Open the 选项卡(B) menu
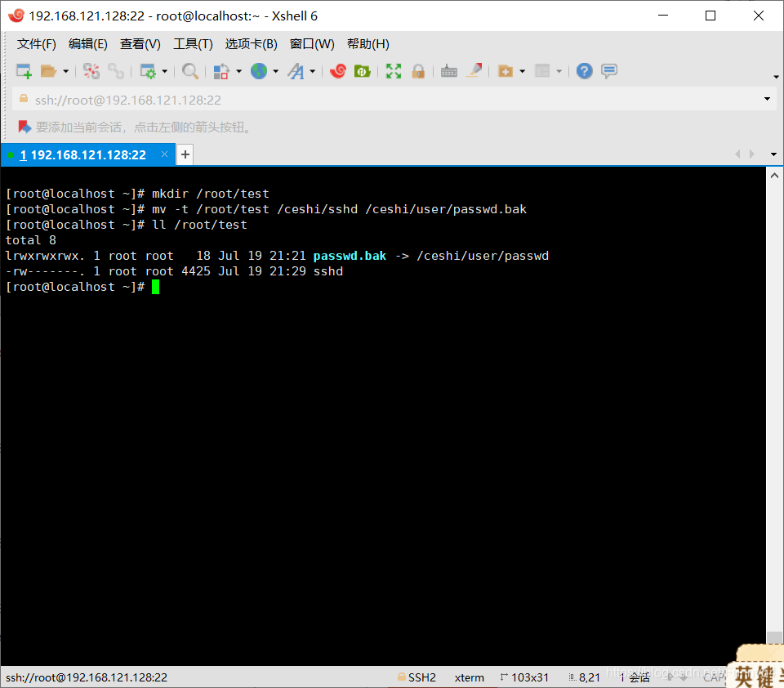 tap(251, 44)
